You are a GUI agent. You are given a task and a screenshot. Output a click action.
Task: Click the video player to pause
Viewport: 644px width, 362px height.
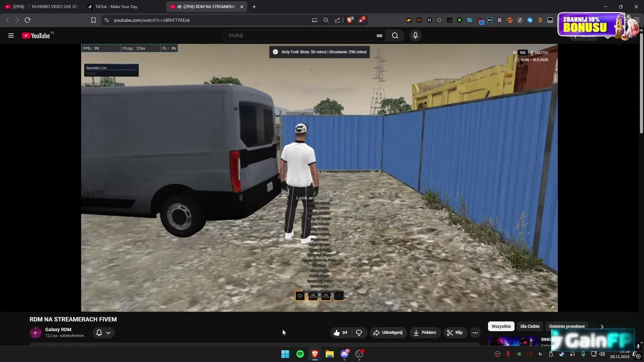click(x=319, y=177)
